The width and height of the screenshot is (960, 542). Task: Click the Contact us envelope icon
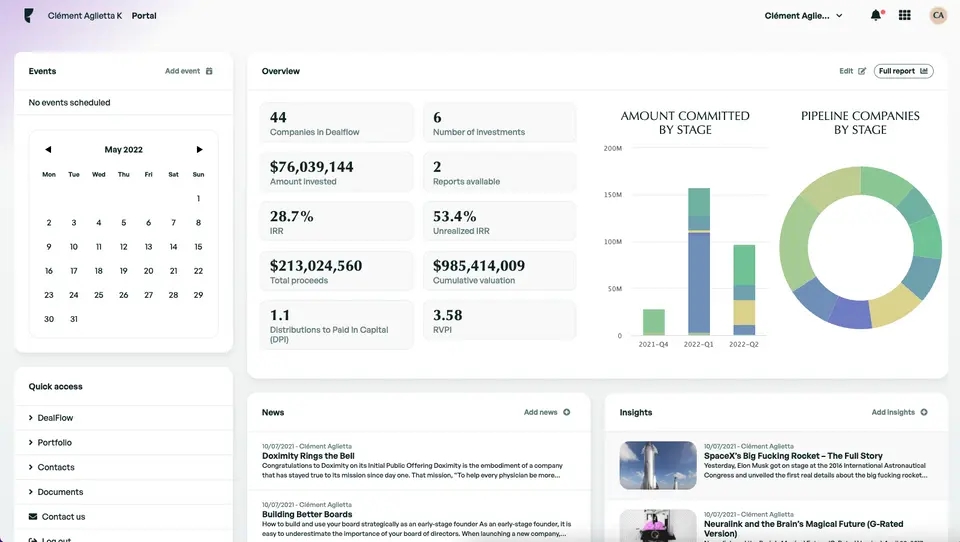(x=33, y=516)
